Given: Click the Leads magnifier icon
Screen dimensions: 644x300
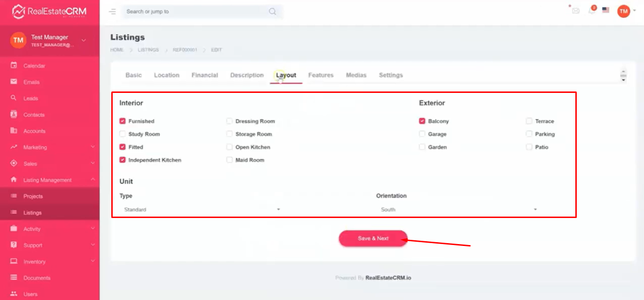Looking at the screenshot, I should 14,98.
